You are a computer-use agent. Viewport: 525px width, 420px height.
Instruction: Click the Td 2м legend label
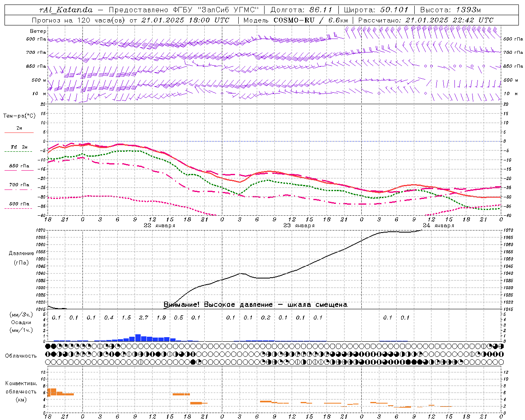[19, 147]
